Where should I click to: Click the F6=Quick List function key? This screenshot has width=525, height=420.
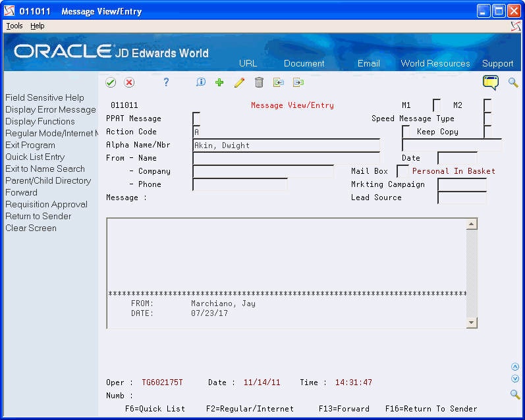click(155, 409)
